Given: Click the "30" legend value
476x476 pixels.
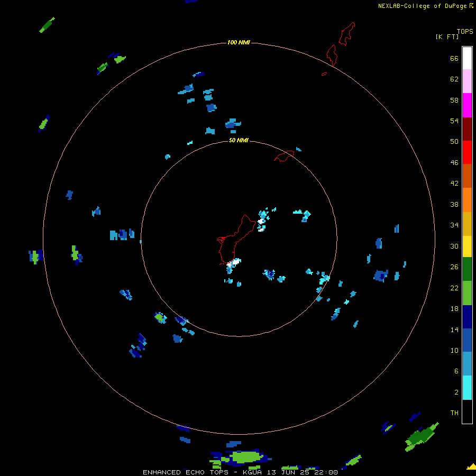Looking at the screenshot, I should pyautogui.click(x=454, y=246).
